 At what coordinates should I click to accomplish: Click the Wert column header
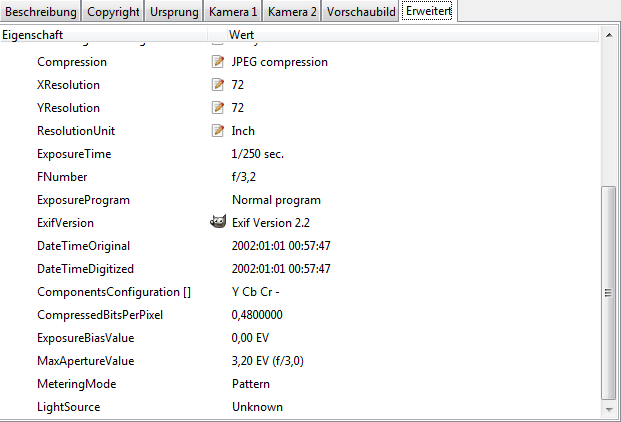[x=413, y=35]
